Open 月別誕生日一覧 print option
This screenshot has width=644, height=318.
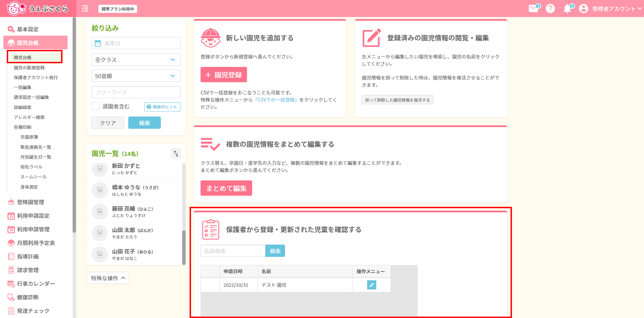(36, 157)
